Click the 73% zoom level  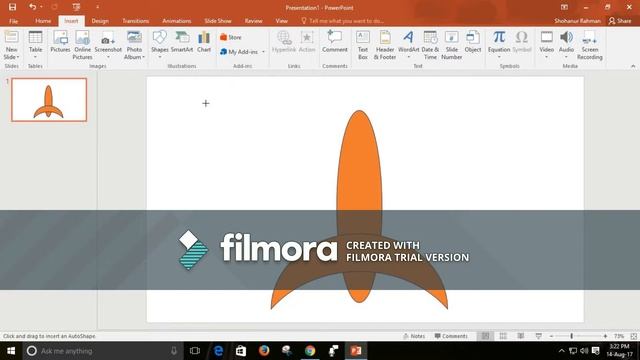(x=619, y=336)
